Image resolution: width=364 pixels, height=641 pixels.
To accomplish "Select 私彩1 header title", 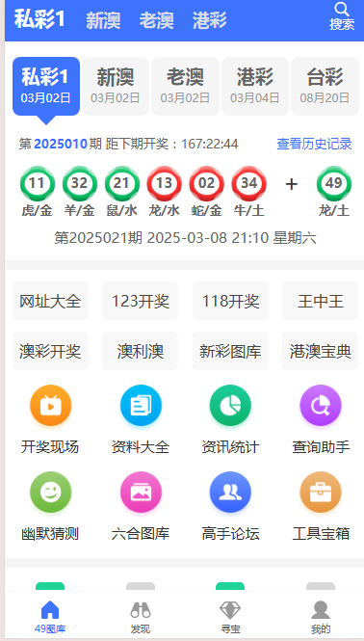I will [x=39, y=19].
